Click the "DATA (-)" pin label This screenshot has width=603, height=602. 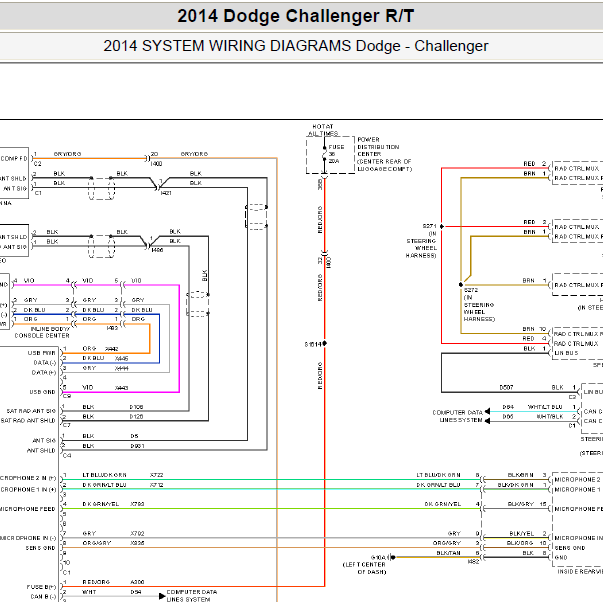coord(45,363)
